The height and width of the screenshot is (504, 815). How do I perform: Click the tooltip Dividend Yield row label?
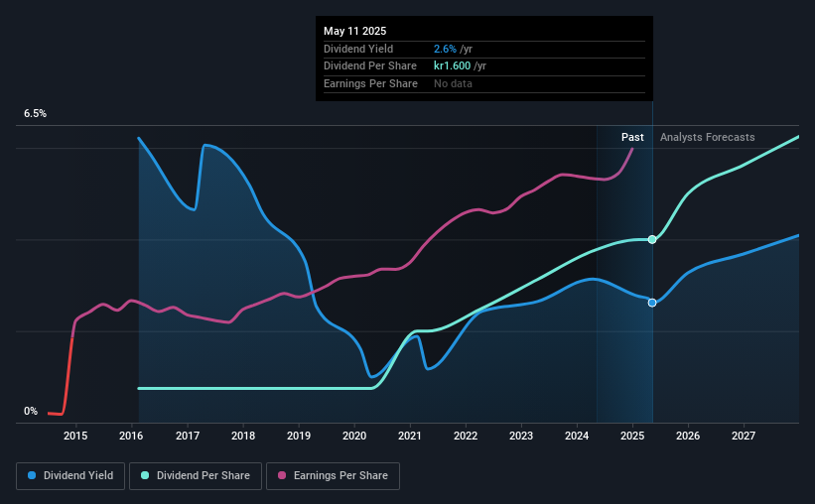[358, 49]
